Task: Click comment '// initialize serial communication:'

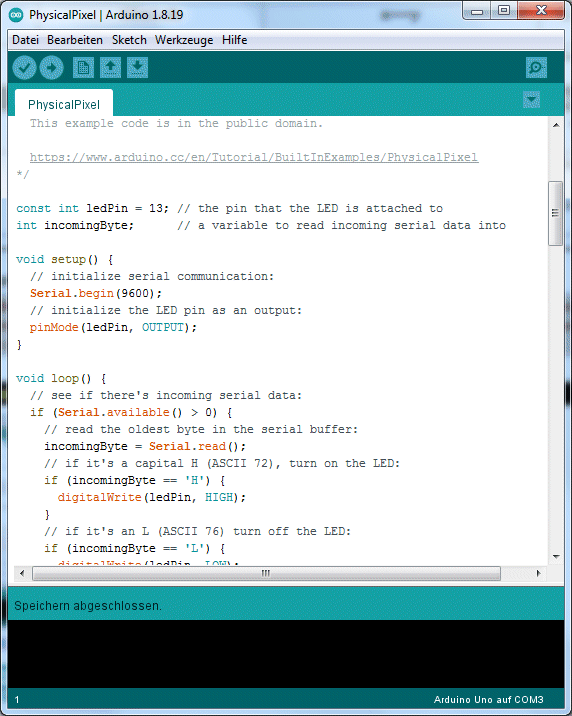Action: 152,276
